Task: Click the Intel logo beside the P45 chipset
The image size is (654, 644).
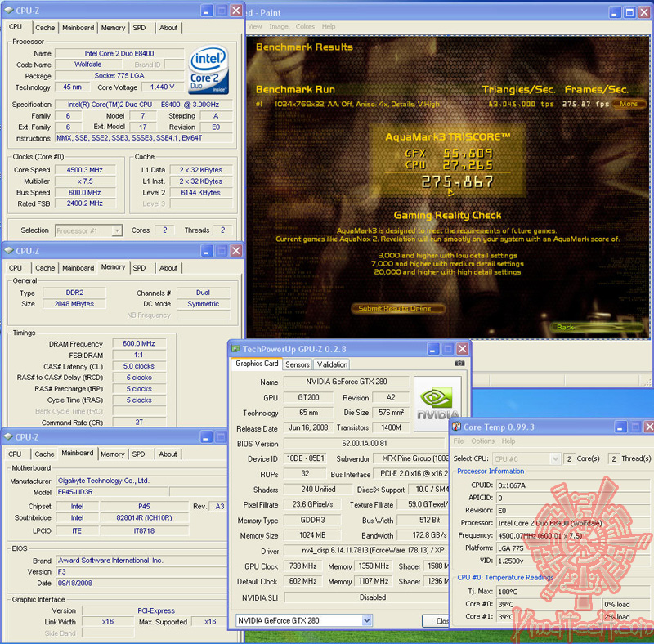Action: point(78,506)
